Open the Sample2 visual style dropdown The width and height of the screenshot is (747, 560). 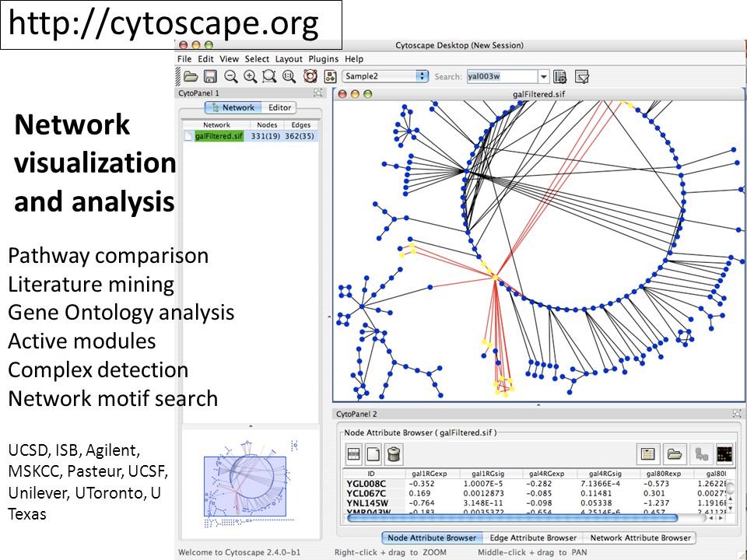[385, 76]
